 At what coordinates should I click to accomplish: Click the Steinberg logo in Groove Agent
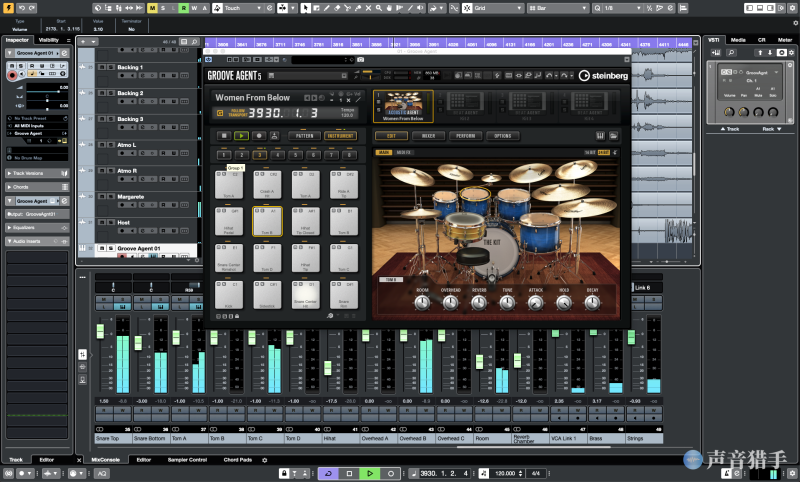pyautogui.click(x=604, y=76)
